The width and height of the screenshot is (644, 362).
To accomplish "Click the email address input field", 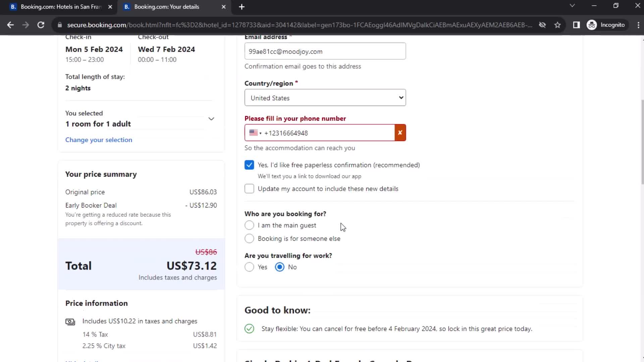I will pyautogui.click(x=325, y=51).
